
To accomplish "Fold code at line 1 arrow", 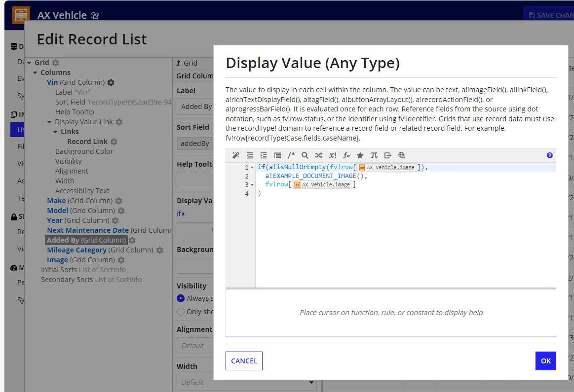I will (252, 168).
